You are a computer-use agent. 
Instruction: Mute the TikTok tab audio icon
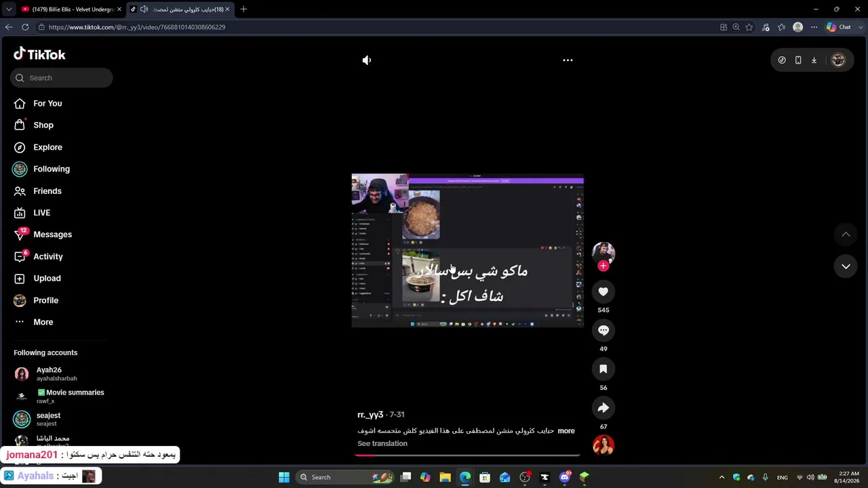[x=144, y=9]
